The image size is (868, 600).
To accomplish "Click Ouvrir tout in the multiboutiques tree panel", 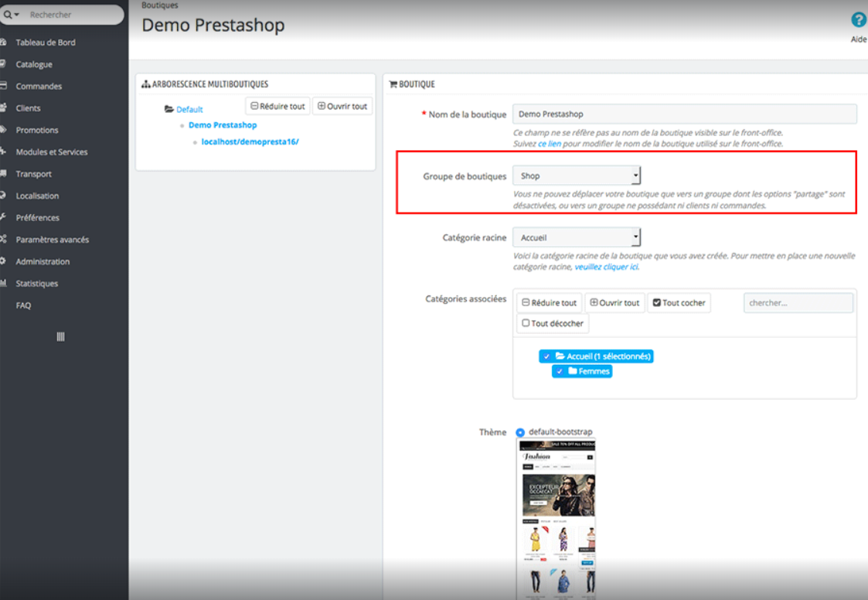I will click(342, 106).
